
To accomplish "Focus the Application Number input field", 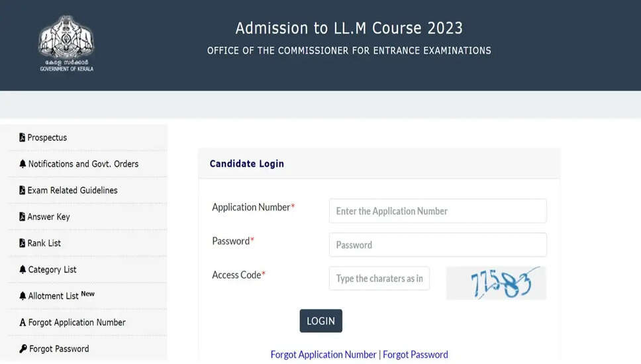I will (438, 211).
